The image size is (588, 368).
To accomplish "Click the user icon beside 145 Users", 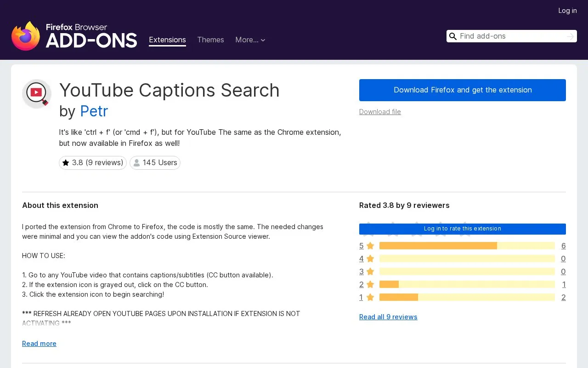I will click(x=136, y=163).
